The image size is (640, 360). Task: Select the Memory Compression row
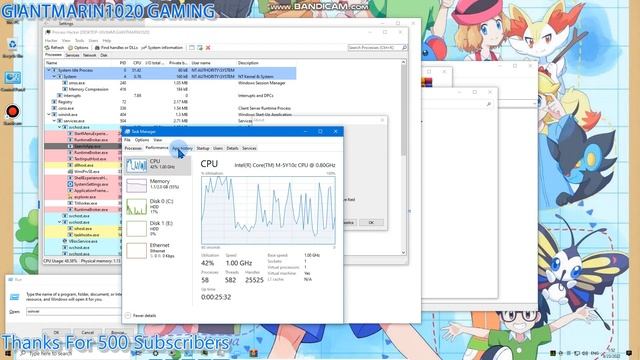[x=170, y=89]
